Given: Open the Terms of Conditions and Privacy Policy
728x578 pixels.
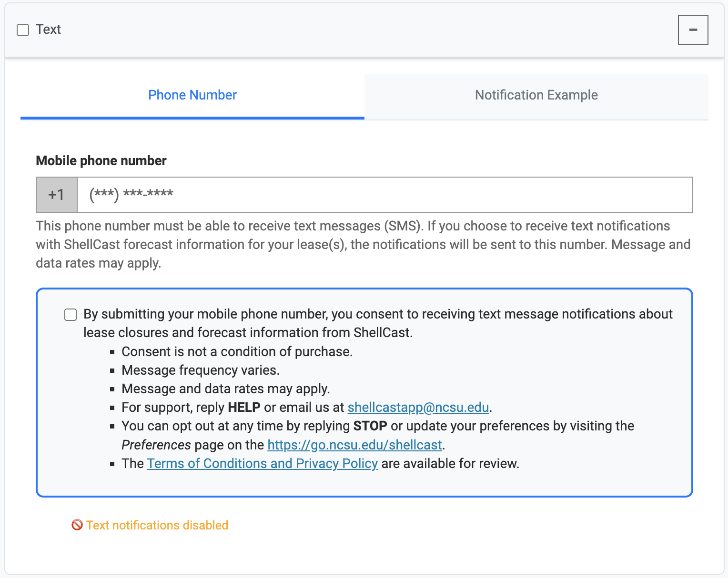Looking at the screenshot, I should tap(263, 463).
